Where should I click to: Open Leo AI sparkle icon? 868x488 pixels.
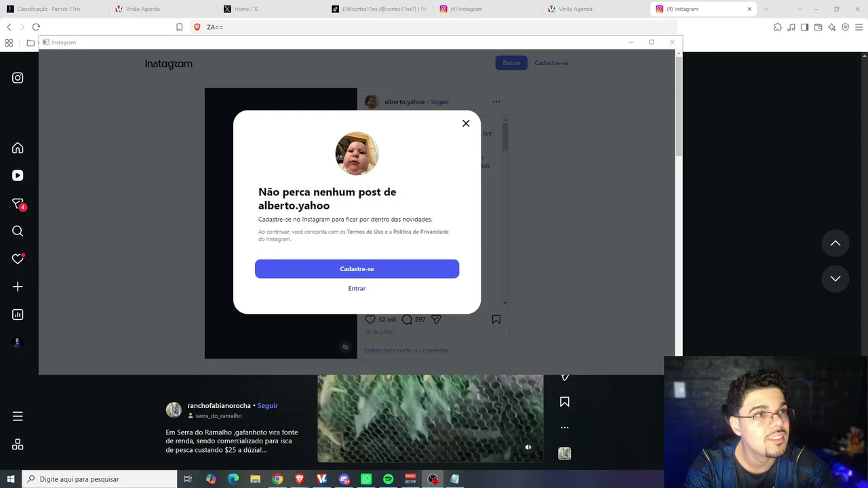tap(831, 27)
